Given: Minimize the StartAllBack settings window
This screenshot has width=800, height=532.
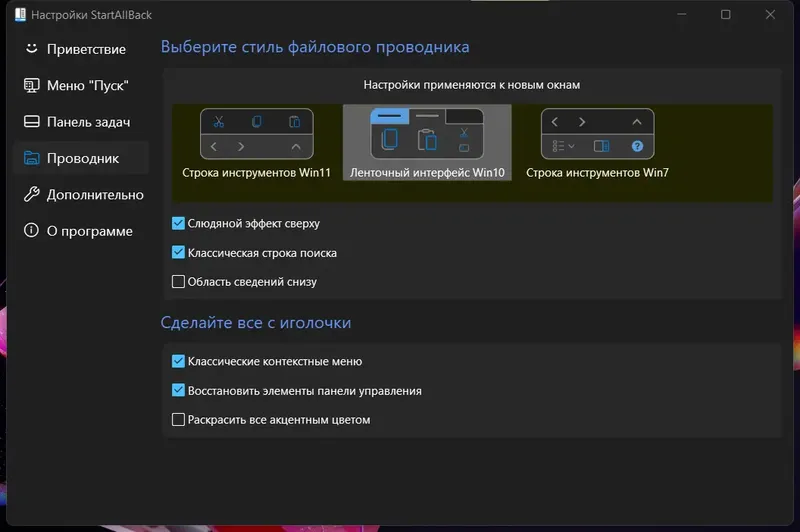Looking at the screenshot, I should click(681, 14).
